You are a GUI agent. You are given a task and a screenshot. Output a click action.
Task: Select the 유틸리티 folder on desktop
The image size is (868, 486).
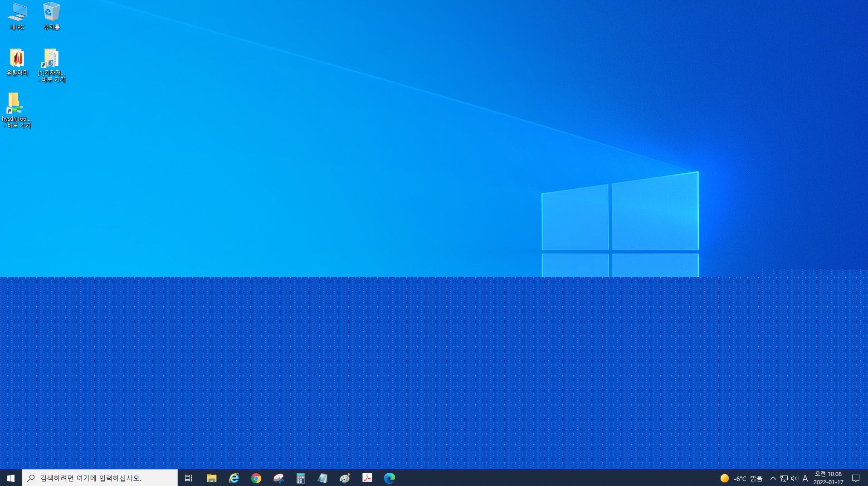coord(17,62)
